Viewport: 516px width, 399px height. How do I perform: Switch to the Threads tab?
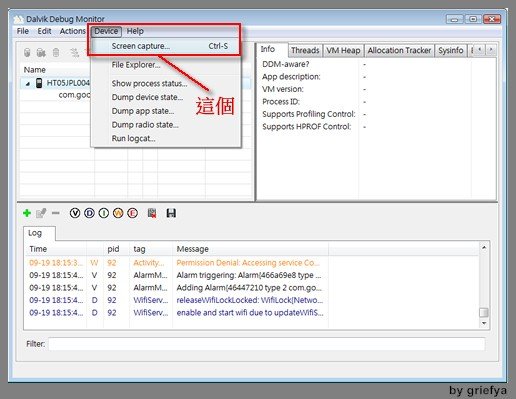(305, 50)
